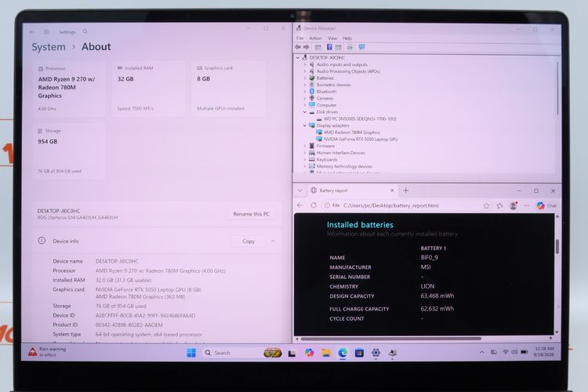Viewport: 588px width, 392px height.
Task: Open the Windows Start menu
Action: [x=191, y=353]
